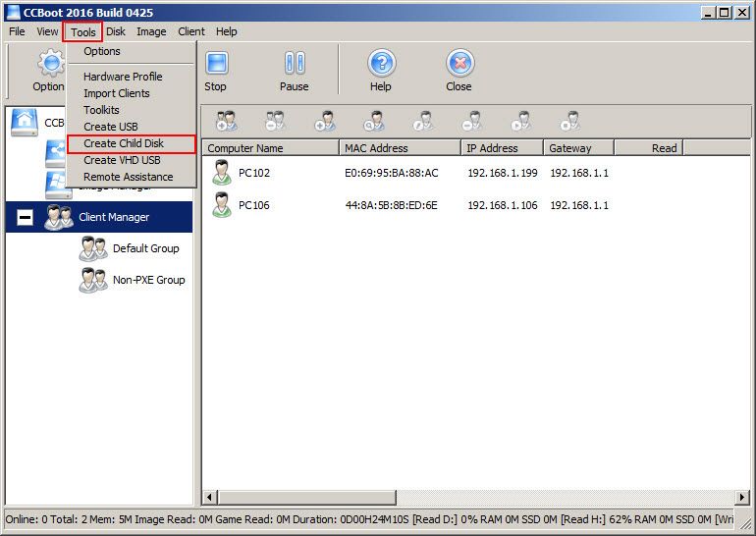Maximize the CCBoot window
756x536 pixels.
click(x=725, y=13)
